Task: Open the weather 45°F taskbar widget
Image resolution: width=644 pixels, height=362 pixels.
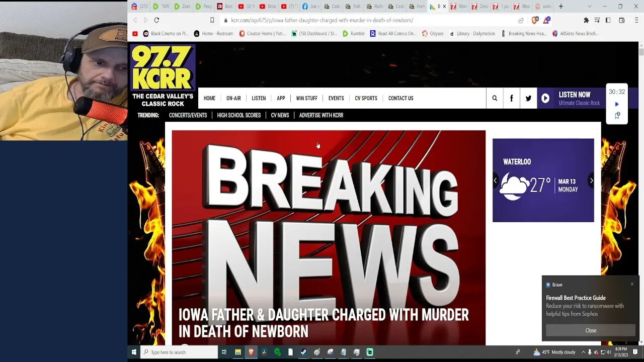Action: click(555, 352)
